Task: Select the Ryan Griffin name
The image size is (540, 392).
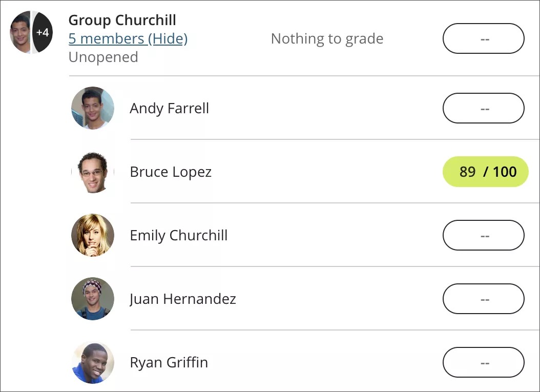Action: (x=169, y=362)
